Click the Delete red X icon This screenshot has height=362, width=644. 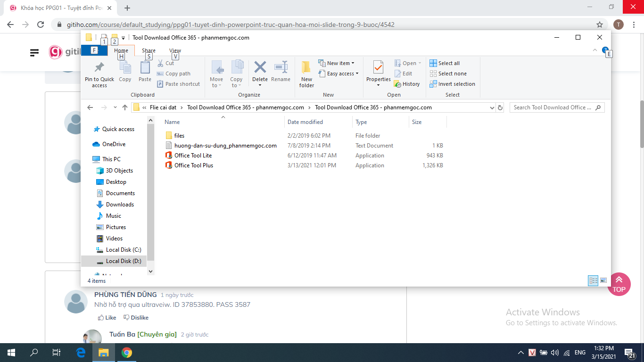tap(260, 67)
